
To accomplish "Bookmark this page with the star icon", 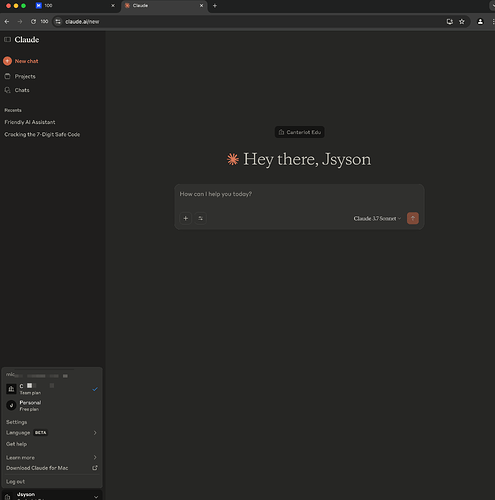I will [x=462, y=22].
